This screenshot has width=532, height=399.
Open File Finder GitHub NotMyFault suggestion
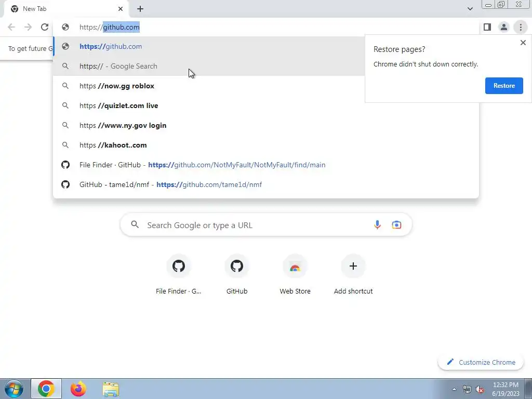pos(265,165)
